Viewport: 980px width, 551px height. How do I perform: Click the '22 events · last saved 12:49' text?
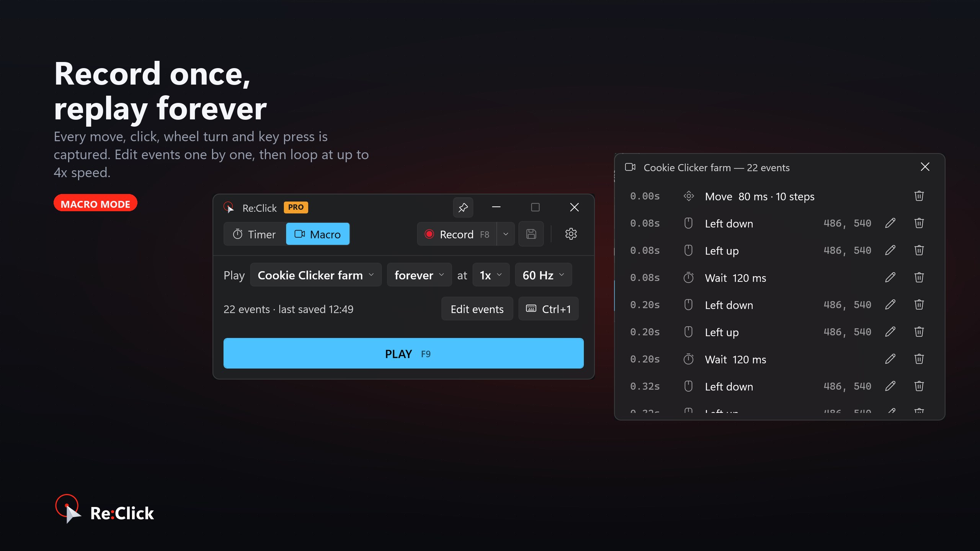288,309
